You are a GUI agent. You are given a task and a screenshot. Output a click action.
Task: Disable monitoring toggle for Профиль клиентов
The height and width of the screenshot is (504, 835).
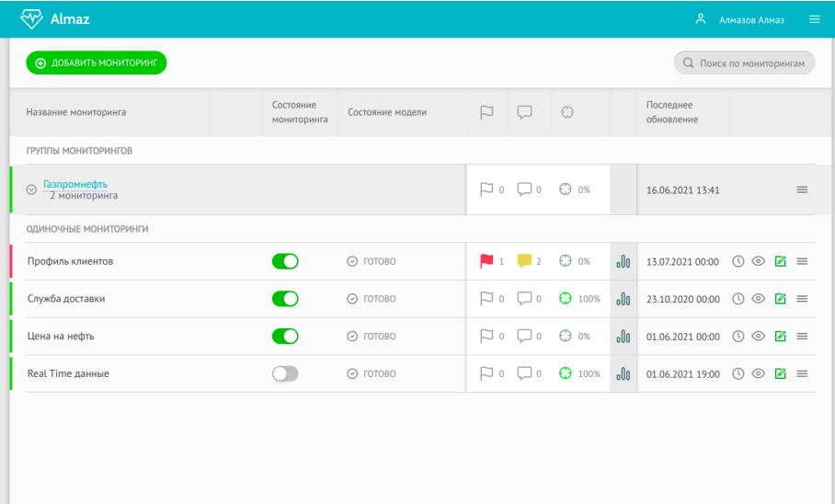(285, 261)
